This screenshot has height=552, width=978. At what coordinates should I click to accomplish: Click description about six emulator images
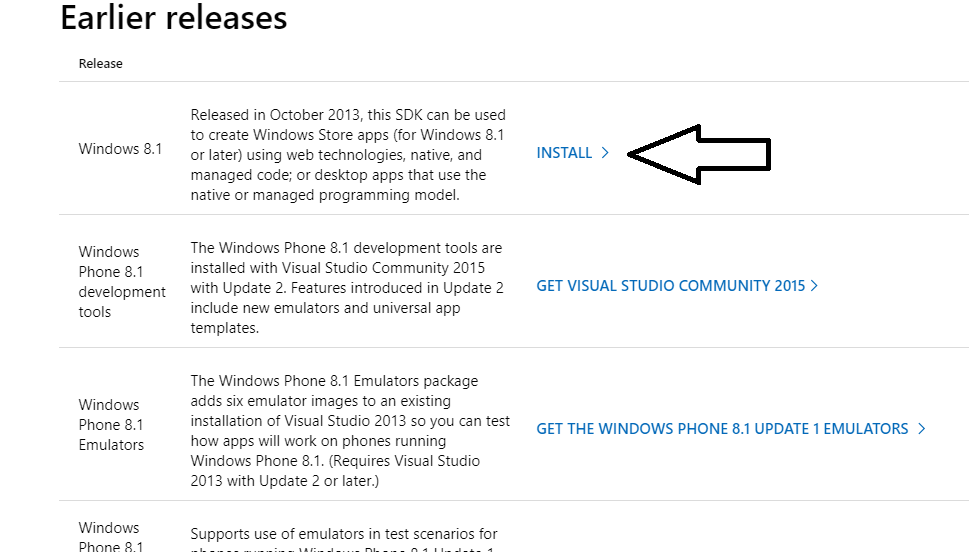point(350,430)
